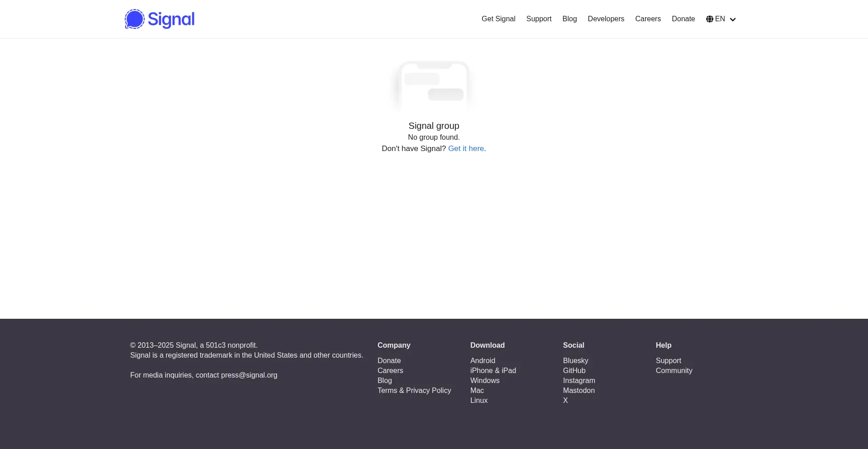Visit Mastodon link in footer
Image resolution: width=868 pixels, height=449 pixels.
pyautogui.click(x=579, y=391)
